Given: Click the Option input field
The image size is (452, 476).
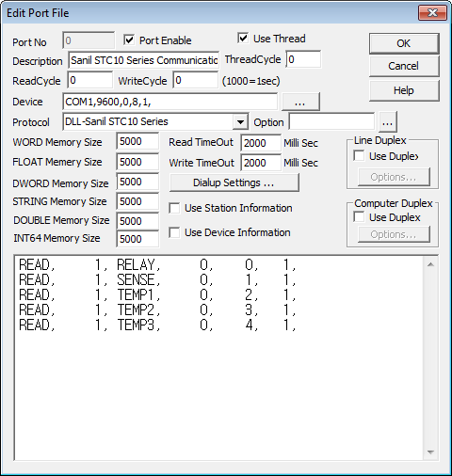Looking at the screenshot, I should tap(331, 121).
